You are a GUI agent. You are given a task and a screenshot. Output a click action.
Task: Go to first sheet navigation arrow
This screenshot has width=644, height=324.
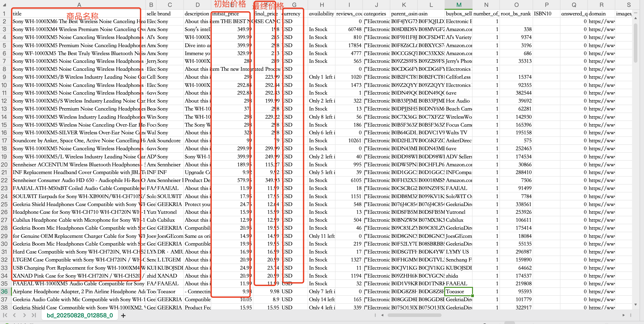[x=5, y=315]
